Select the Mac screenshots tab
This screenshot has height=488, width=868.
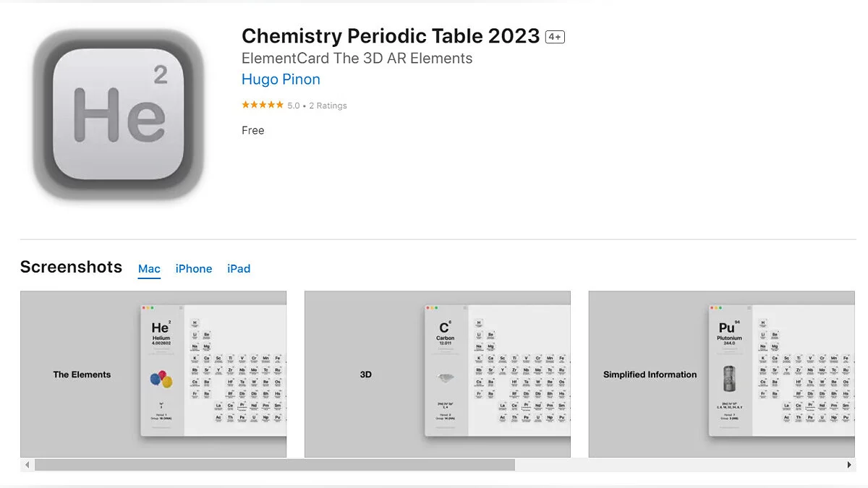pos(149,269)
